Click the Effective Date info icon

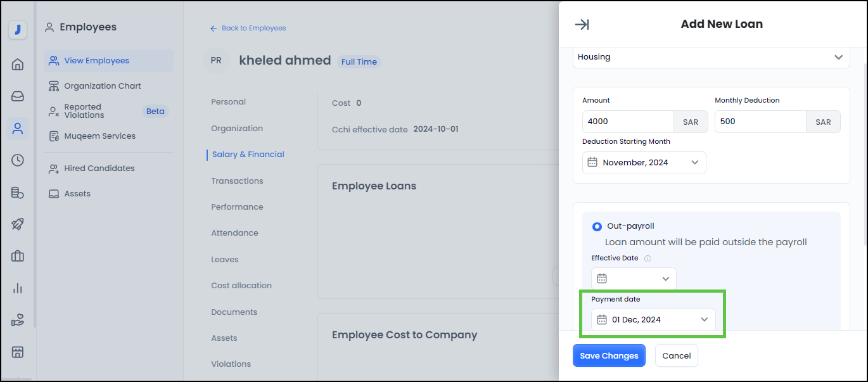(648, 258)
